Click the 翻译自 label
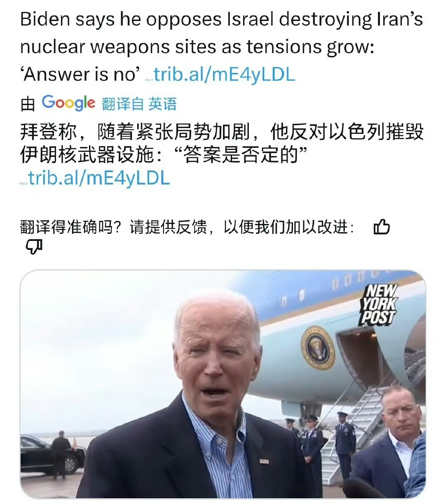Screen dimensions: 445x504 point(122,103)
